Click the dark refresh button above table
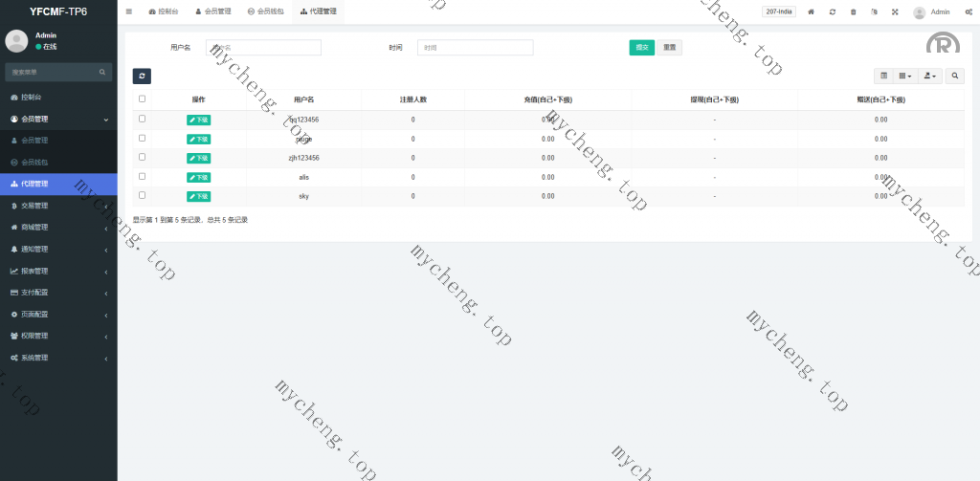The width and height of the screenshot is (980, 481). tap(142, 76)
